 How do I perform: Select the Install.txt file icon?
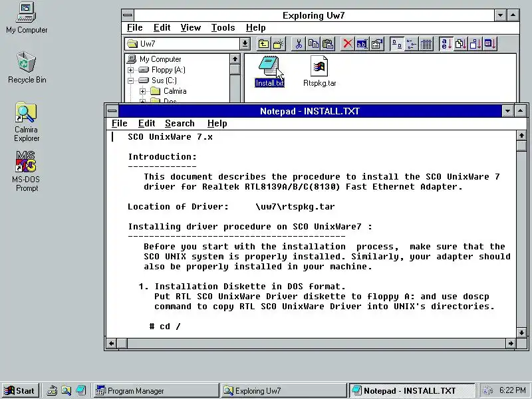click(269, 72)
